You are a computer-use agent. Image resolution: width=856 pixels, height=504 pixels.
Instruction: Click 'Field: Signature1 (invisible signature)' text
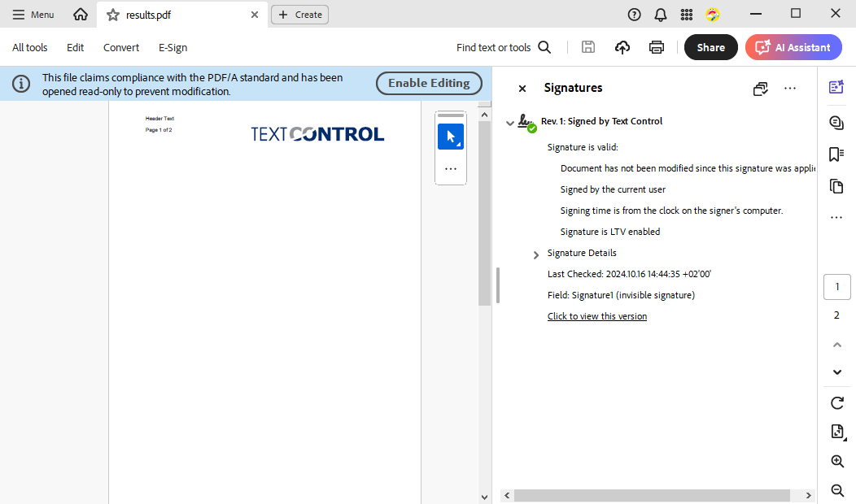click(x=621, y=295)
